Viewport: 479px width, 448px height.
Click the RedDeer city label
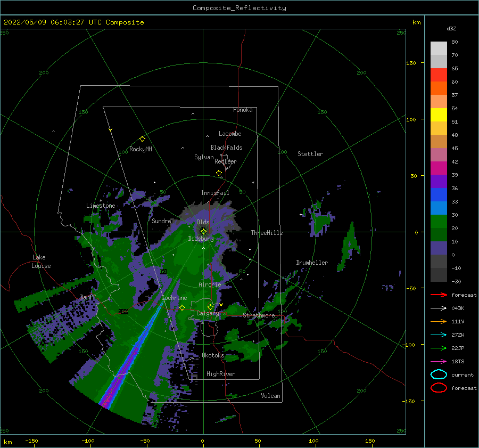tap(226, 161)
